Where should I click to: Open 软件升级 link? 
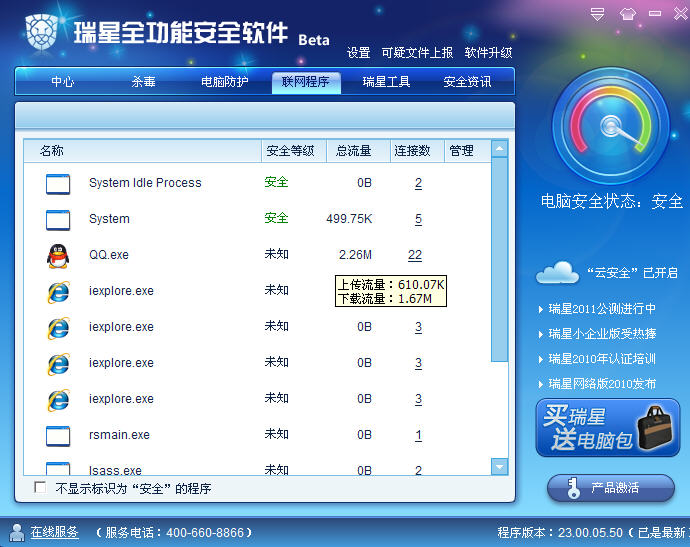pos(488,53)
